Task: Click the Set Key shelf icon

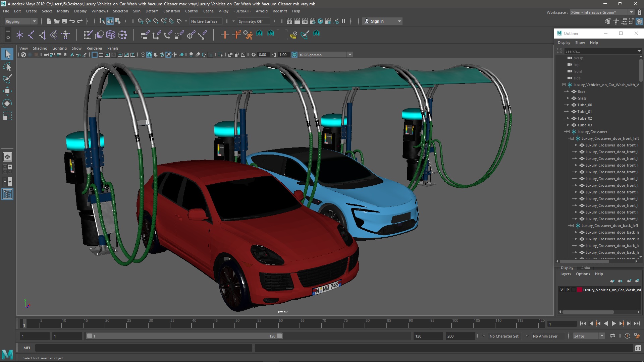Action: click(225, 35)
